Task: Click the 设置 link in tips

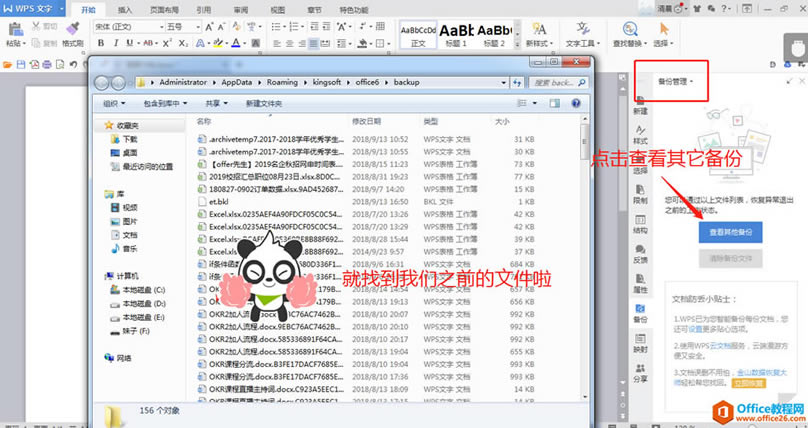Action: coord(696,329)
